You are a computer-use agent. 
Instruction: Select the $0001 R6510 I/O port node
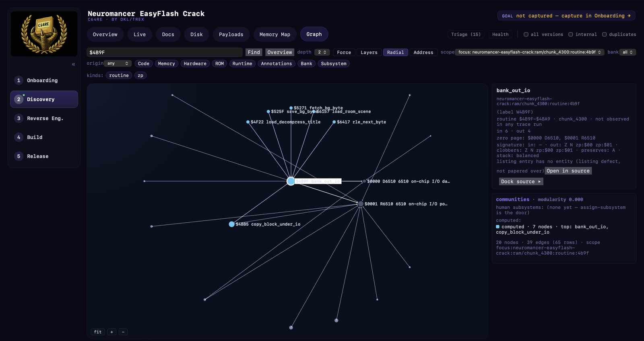point(361,204)
